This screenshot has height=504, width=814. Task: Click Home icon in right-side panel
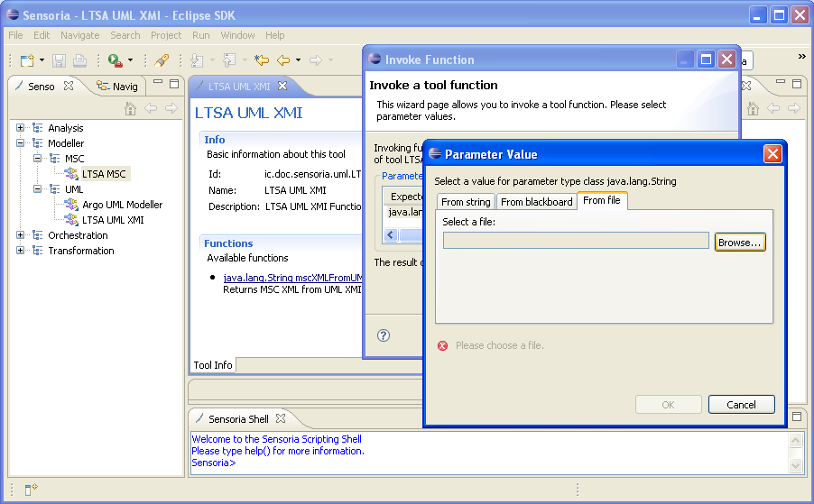753,108
